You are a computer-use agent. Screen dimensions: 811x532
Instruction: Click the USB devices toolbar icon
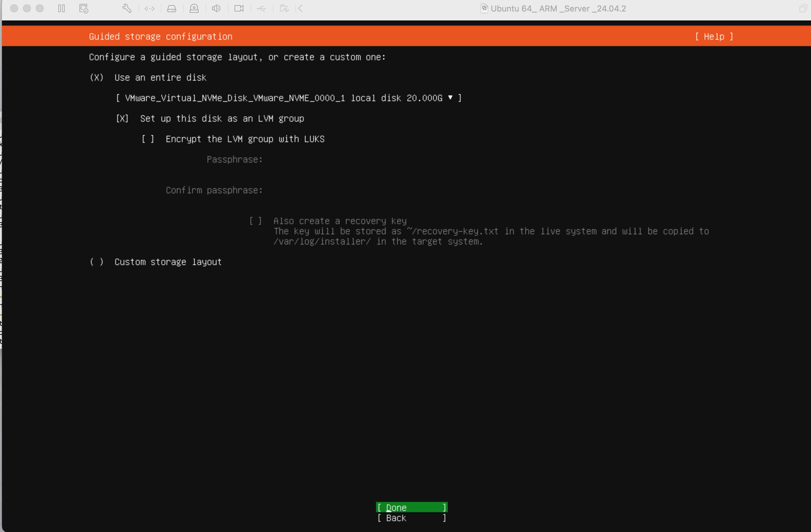261,9
